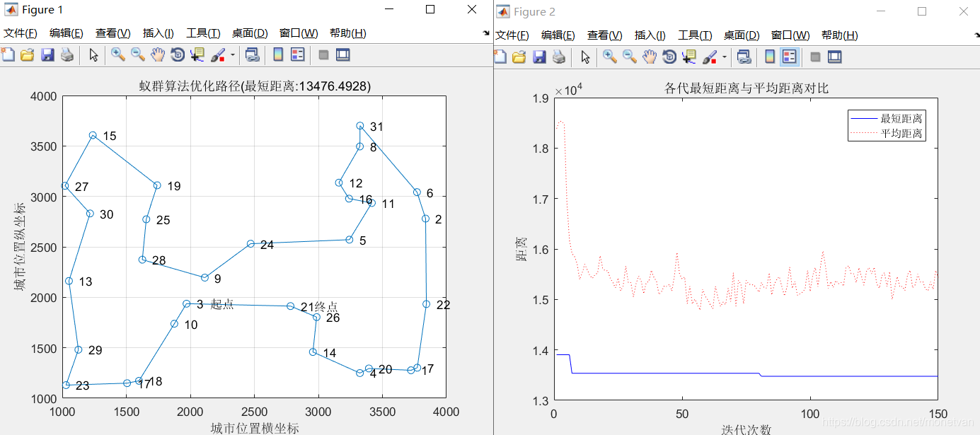Select the Pan hand tool in Figure 2
The height and width of the screenshot is (435, 980).
(x=649, y=56)
